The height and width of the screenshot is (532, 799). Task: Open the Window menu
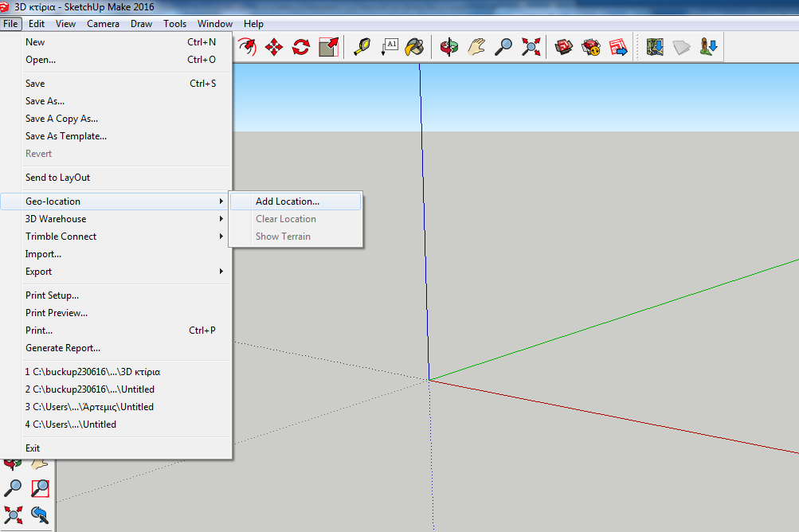[215, 23]
